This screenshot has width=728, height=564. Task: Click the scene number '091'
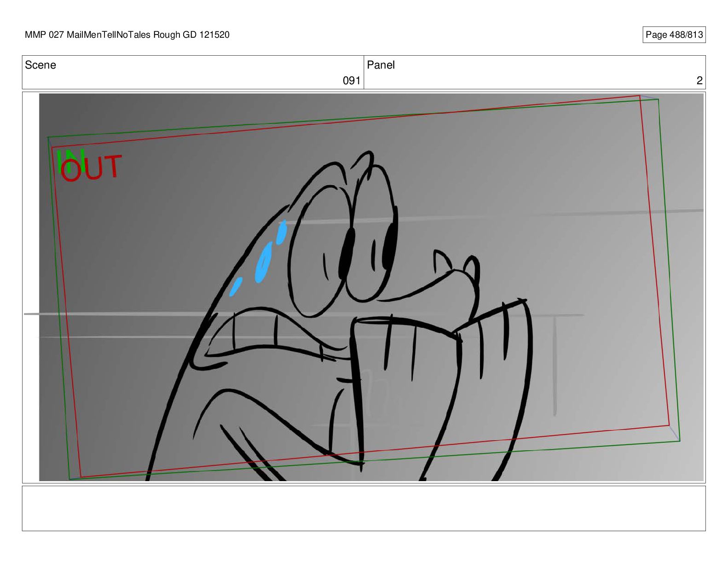click(352, 81)
